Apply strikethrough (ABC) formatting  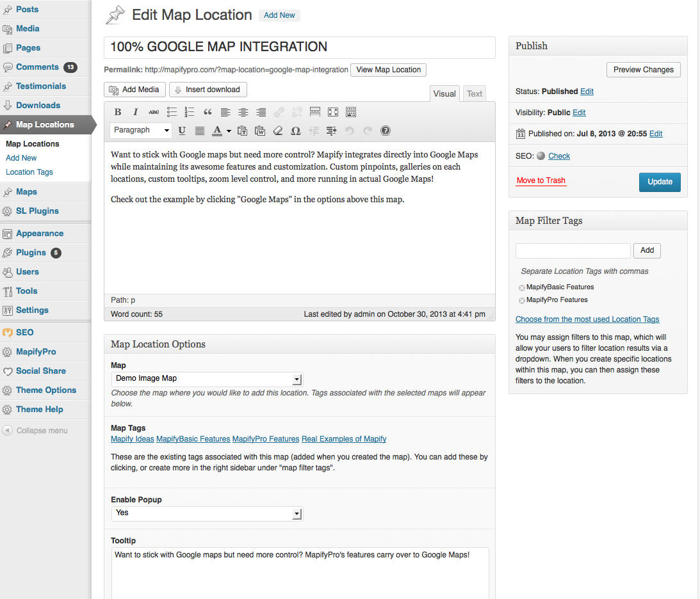coord(154,112)
